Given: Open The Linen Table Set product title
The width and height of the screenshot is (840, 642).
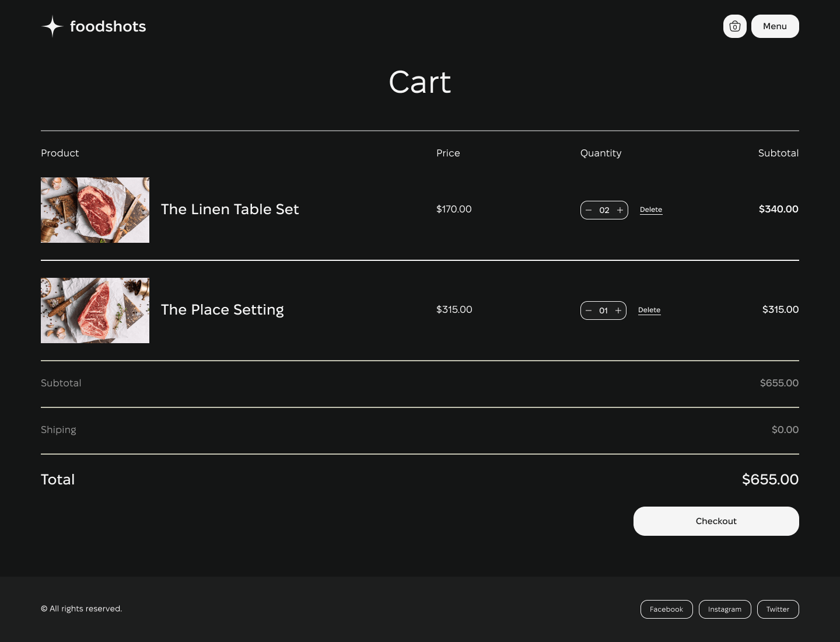Looking at the screenshot, I should pos(230,210).
